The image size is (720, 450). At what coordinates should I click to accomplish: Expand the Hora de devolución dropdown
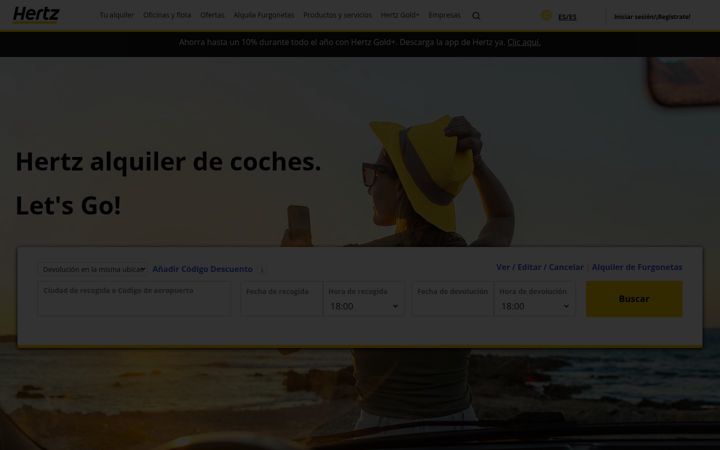534,299
